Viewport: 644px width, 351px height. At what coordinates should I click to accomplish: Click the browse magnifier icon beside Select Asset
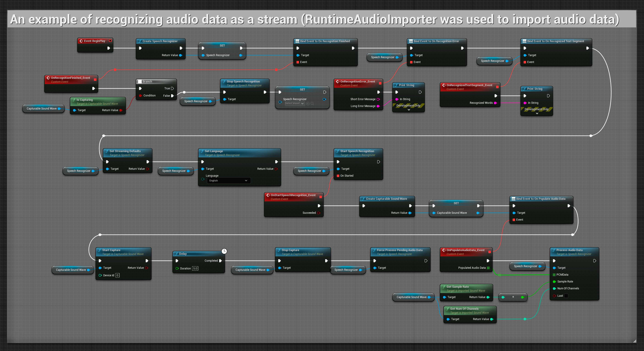[x=312, y=104]
